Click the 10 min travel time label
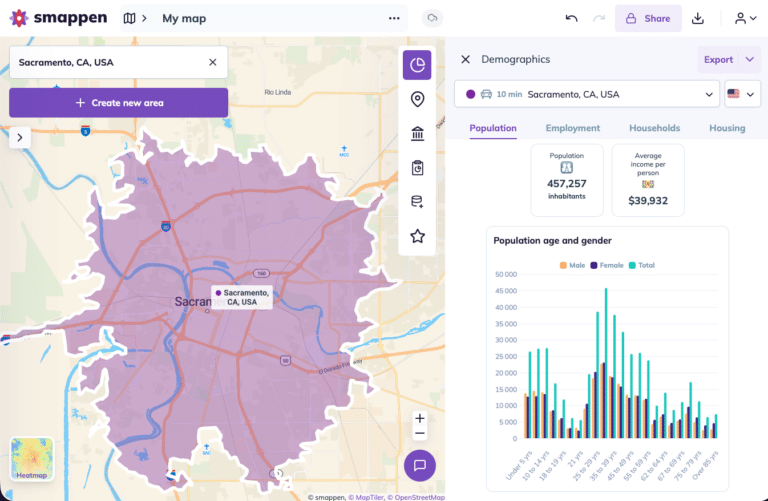Screen dimensions: 768x501 509,94
